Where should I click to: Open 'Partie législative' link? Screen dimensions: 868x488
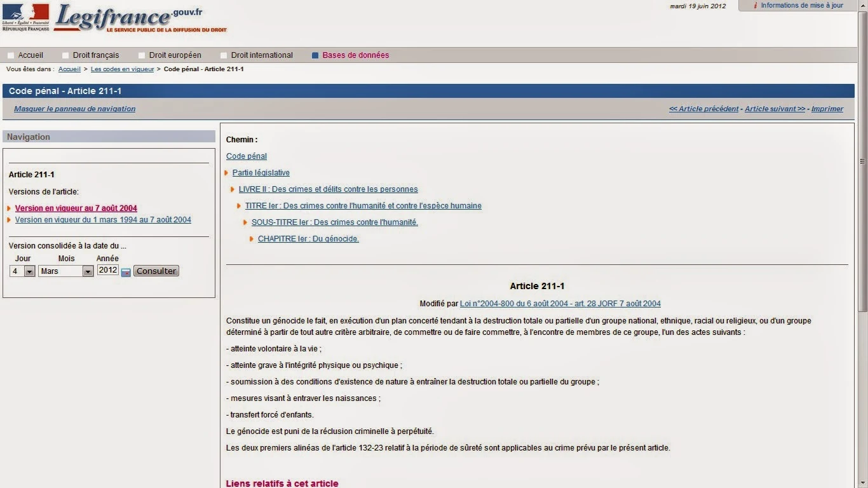click(x=261, y=173)
